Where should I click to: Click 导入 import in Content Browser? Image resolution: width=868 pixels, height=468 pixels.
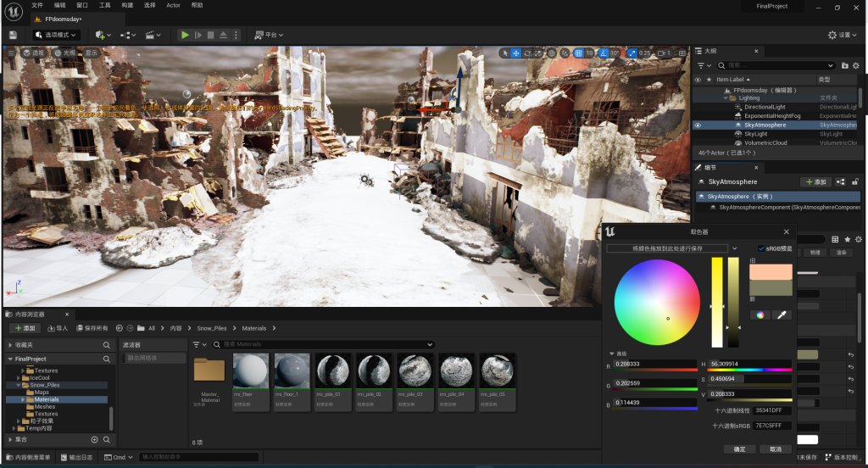coord(58,328)
